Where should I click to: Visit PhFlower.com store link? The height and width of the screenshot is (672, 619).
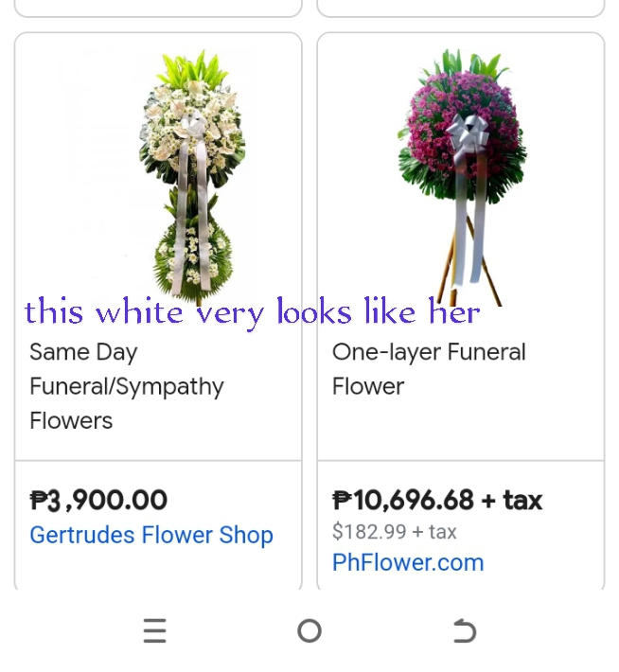point(408,562)
